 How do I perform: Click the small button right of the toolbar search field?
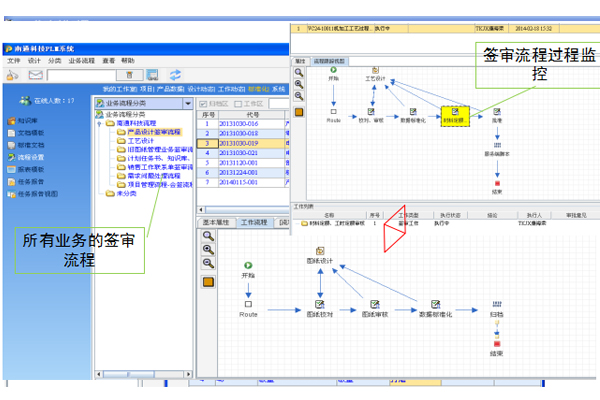click(x=130, y=75)
